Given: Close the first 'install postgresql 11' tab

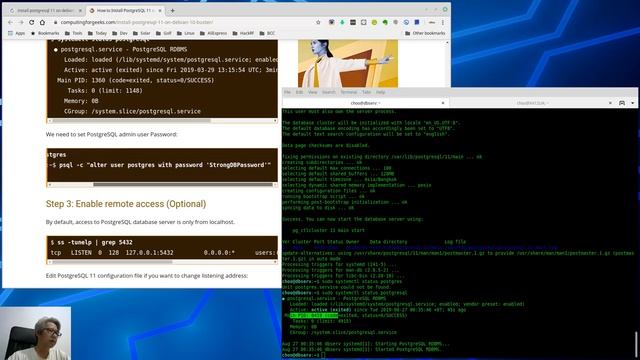Looking at the screenshot, I should click(80, 11).
